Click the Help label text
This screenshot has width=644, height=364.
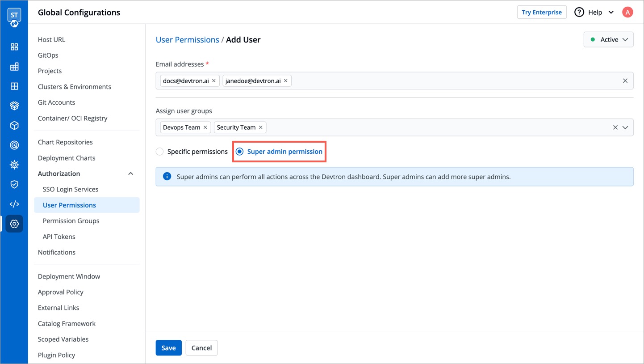coord(595,13)
